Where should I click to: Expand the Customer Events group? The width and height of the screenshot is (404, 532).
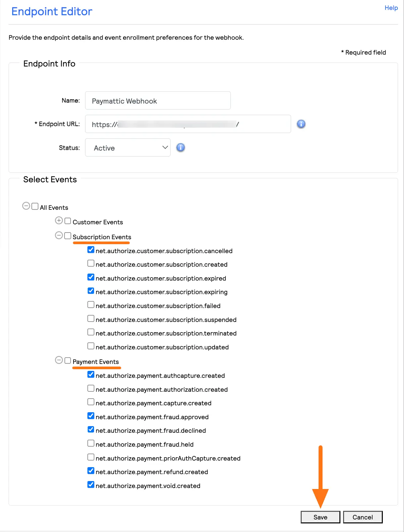point(59,220)
